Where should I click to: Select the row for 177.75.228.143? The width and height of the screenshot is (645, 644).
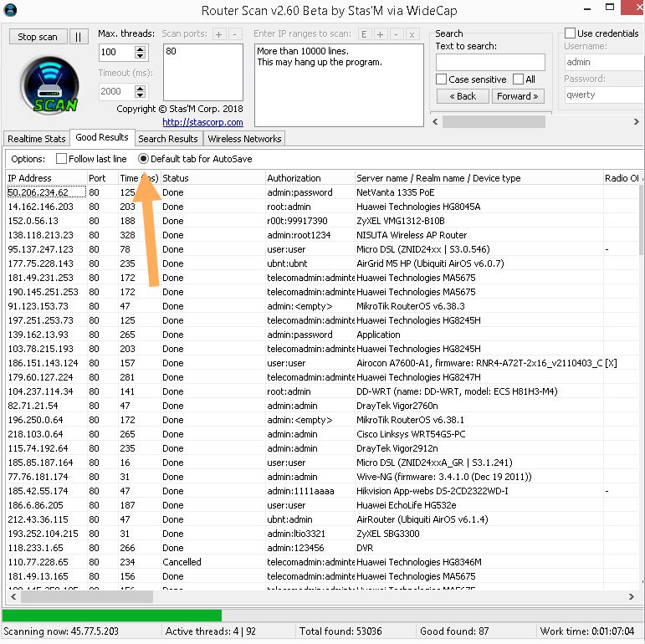click(x=323, y=263)
